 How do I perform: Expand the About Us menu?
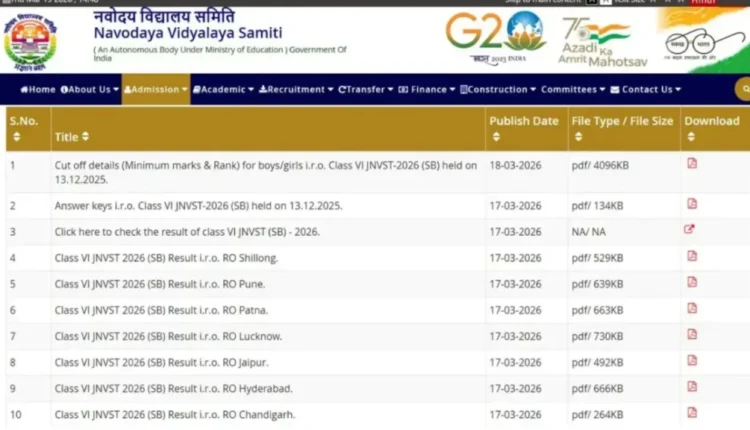(89, 89)
